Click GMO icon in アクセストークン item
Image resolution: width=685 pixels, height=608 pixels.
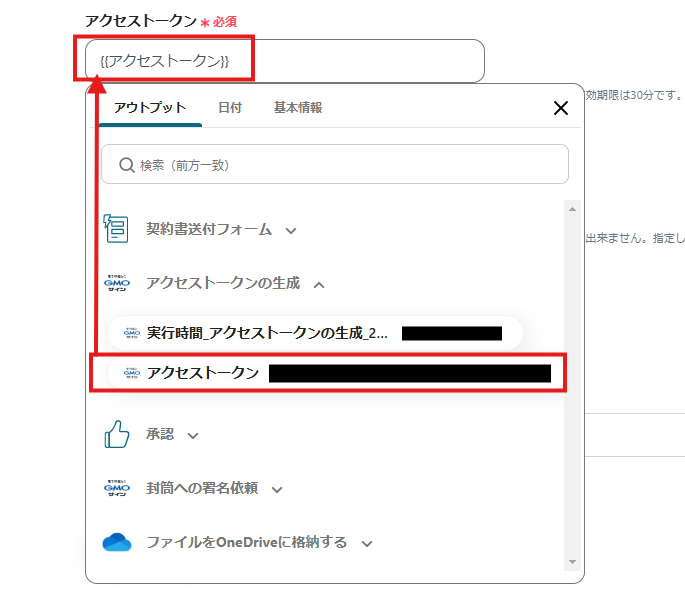pos(132,373)
